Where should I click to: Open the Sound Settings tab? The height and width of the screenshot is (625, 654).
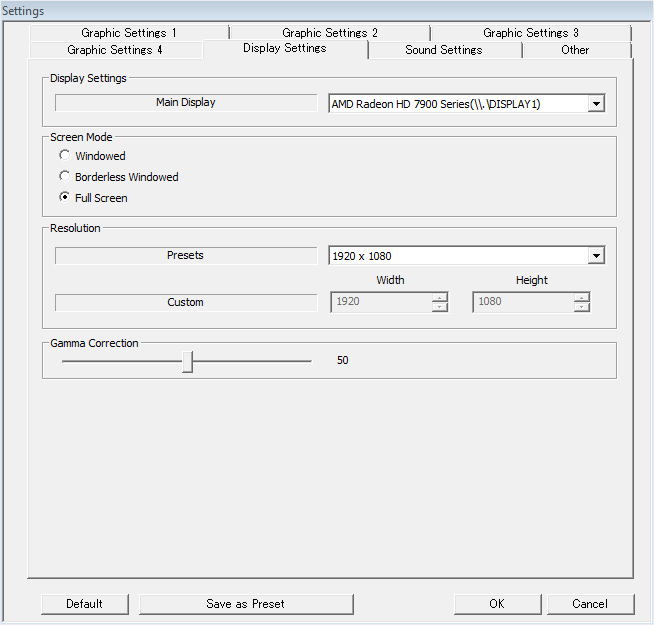444,50
